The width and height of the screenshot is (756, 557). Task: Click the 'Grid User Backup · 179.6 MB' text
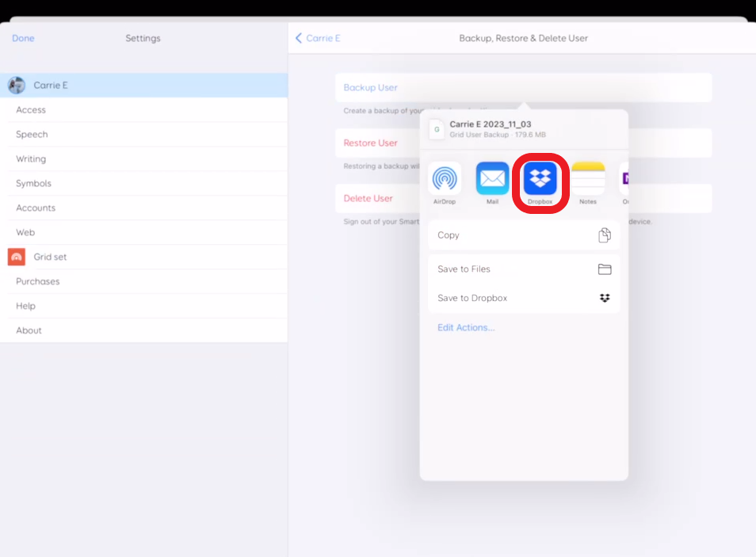[x=498, y=135]
